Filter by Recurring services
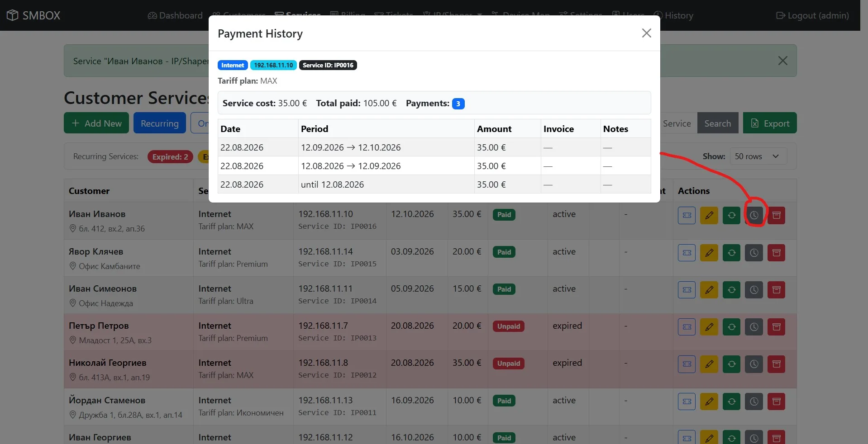This screenshot has width=868, height=444. [x=160, y=123]
